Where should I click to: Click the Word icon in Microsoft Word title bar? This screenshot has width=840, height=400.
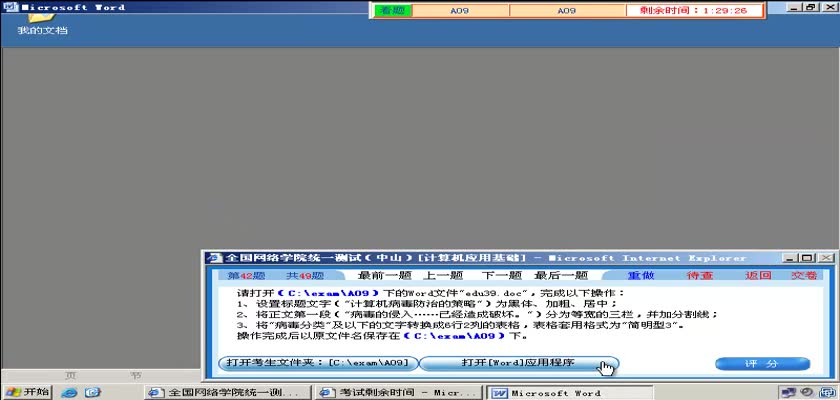(10, 7)
